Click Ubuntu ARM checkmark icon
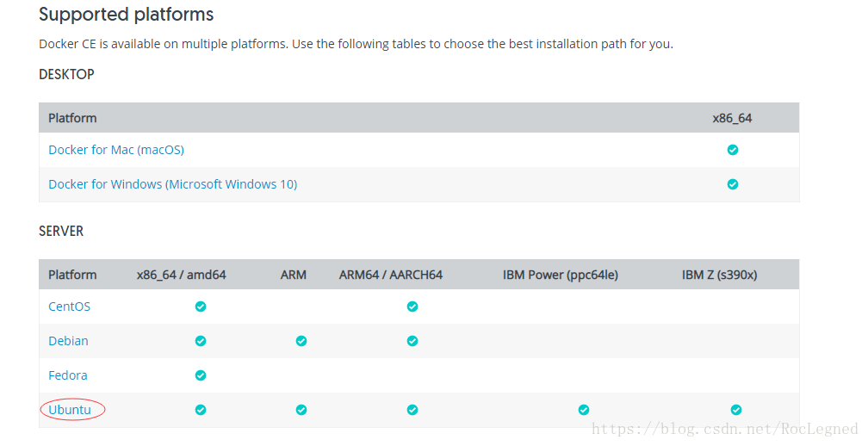Image resolution: width=868 pixels, height=446 pixels. (301, 410)
